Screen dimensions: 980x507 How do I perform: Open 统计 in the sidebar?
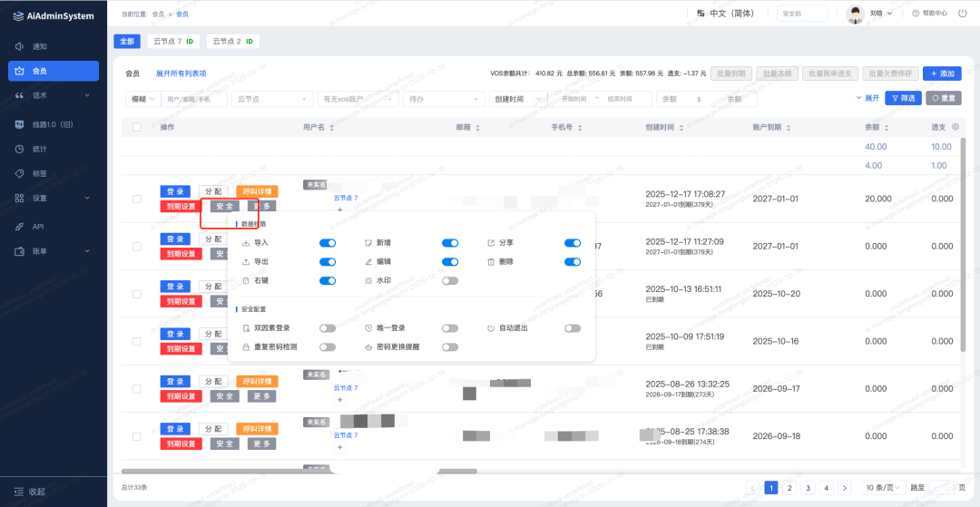click(39, 149)
